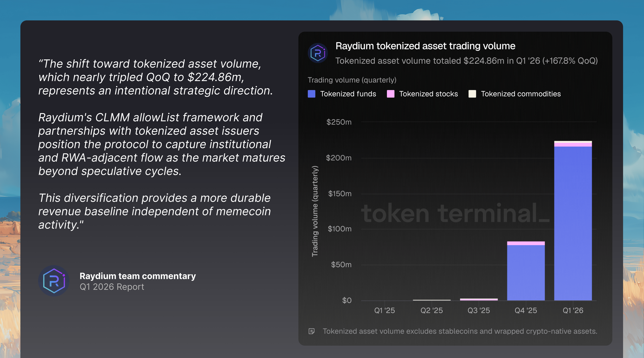Screen dimensions: 644x358
Task: Click the Raydium logo in chart header
Action: (318, 53)
